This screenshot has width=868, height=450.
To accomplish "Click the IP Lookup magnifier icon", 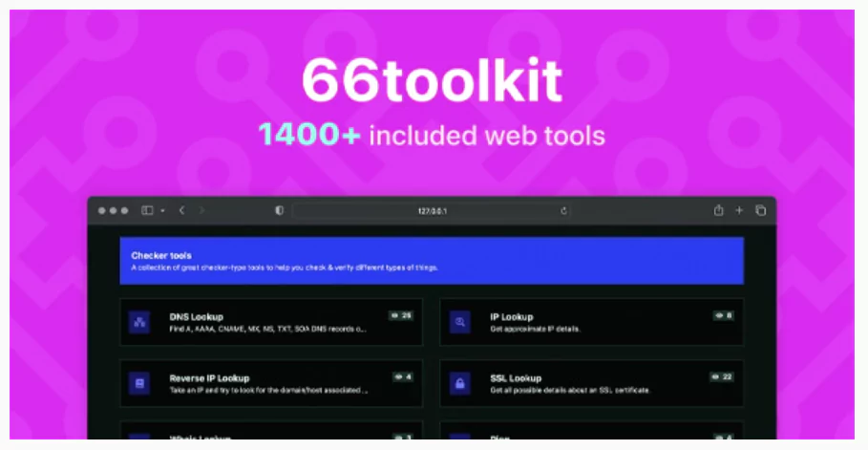I will (x=460, y=322).
